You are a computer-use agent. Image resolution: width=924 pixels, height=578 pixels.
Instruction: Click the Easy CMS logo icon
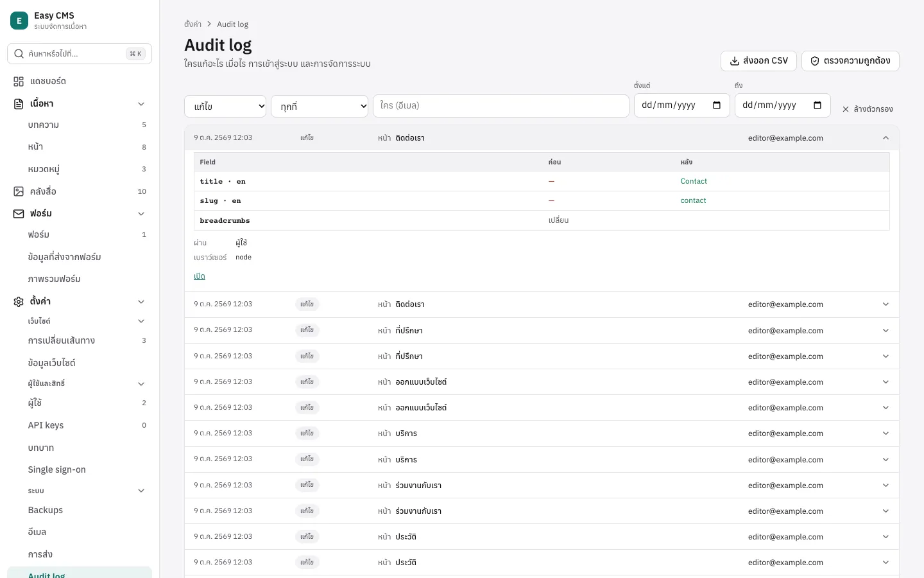(x=19, y=21)
